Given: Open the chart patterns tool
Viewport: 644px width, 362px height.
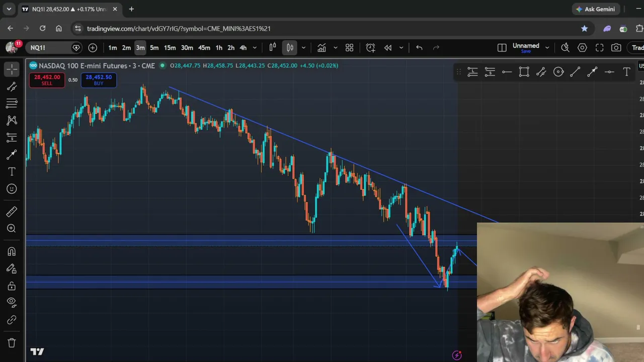Looking at the screenshot, I should pyautogui.click(x=12, y=121).
